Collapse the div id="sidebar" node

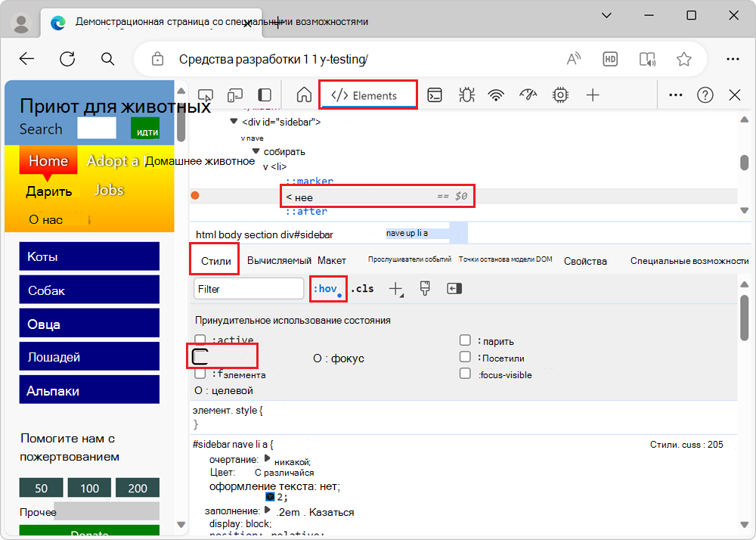(234, 122)
